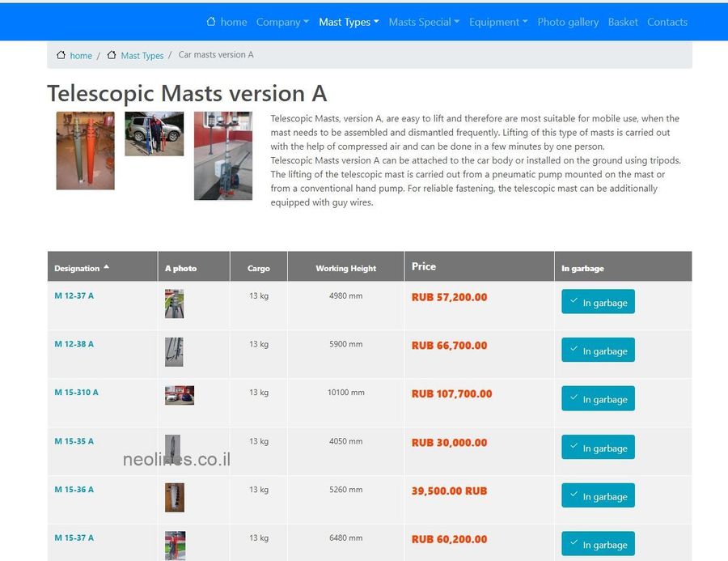Select price RUB 57,200.00
728x561 pixels.
click(449, 297)
